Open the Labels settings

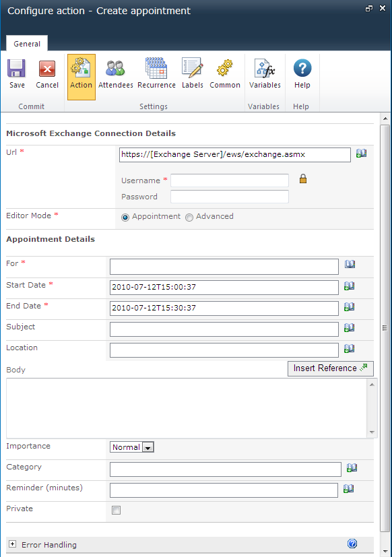point(192,75)
